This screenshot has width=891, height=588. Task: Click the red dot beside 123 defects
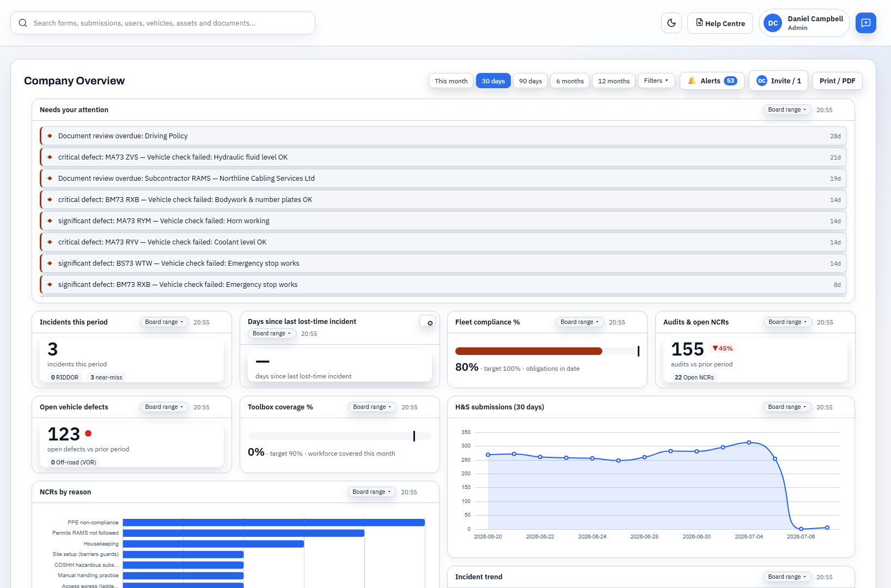pyautogui.click(x=88, y=433)
